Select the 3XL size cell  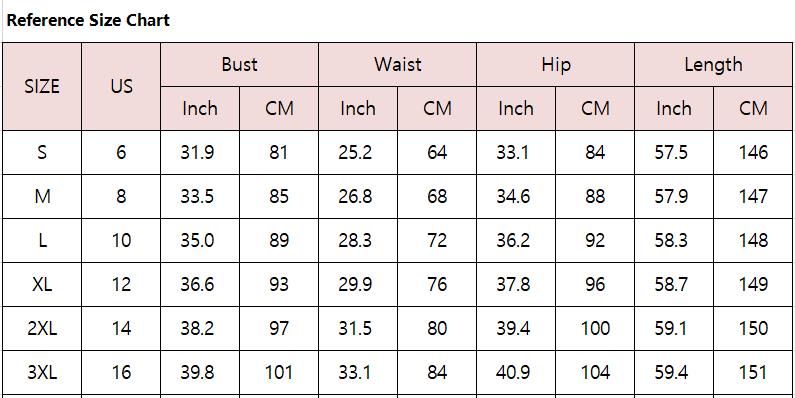pos(42,373)
